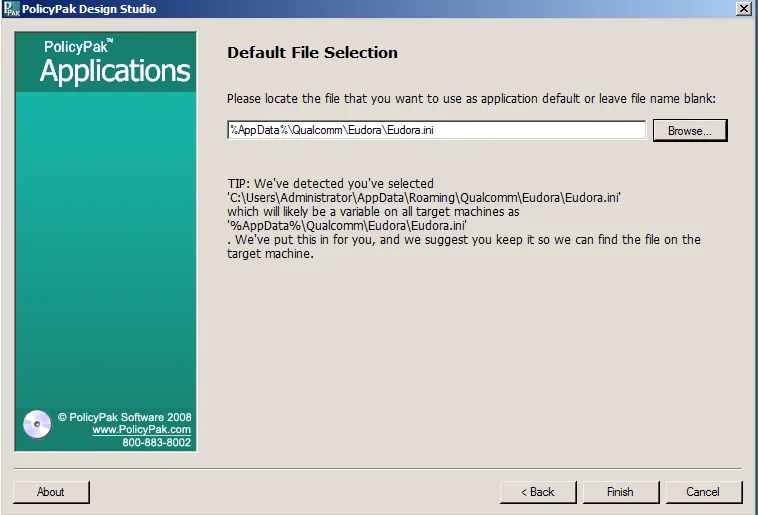Click the 'PolicyPak Design Studio' window title
This screenshot has width=758, height=515.
(89, 9)
